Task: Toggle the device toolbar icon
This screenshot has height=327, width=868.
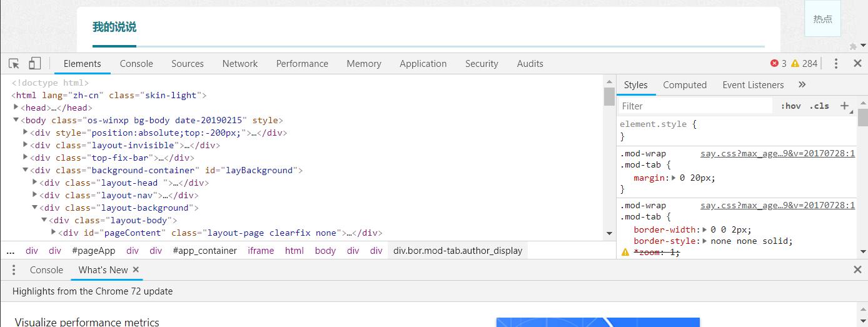Action: click(x=35, y=64)
